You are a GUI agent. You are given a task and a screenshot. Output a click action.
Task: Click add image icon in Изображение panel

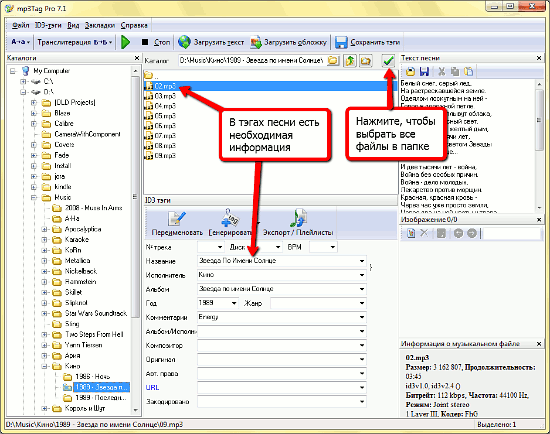411,233
